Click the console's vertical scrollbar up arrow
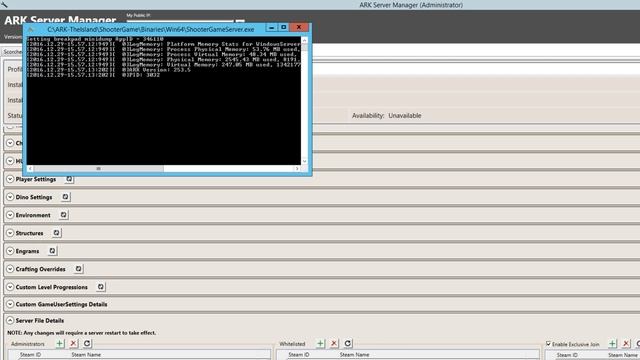The width and height of the screenshot is (640, 360). [x=304, y=40]
